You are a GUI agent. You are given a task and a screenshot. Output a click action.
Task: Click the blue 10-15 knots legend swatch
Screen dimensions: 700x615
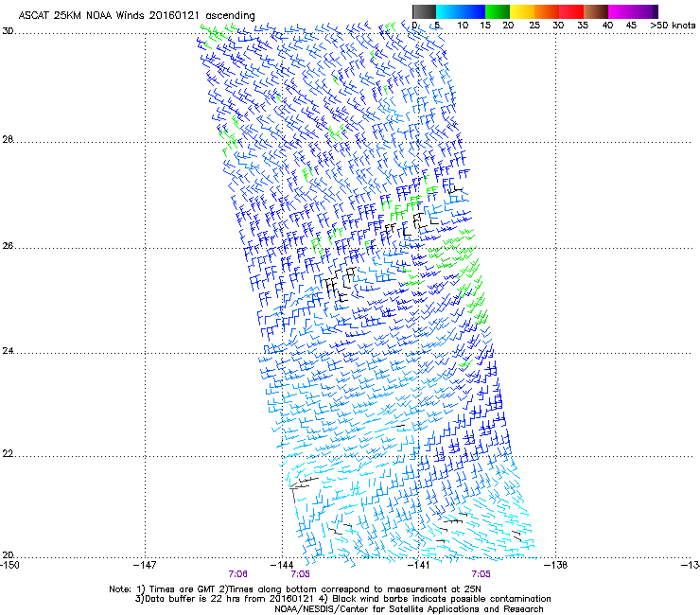[x=473, y=11]
